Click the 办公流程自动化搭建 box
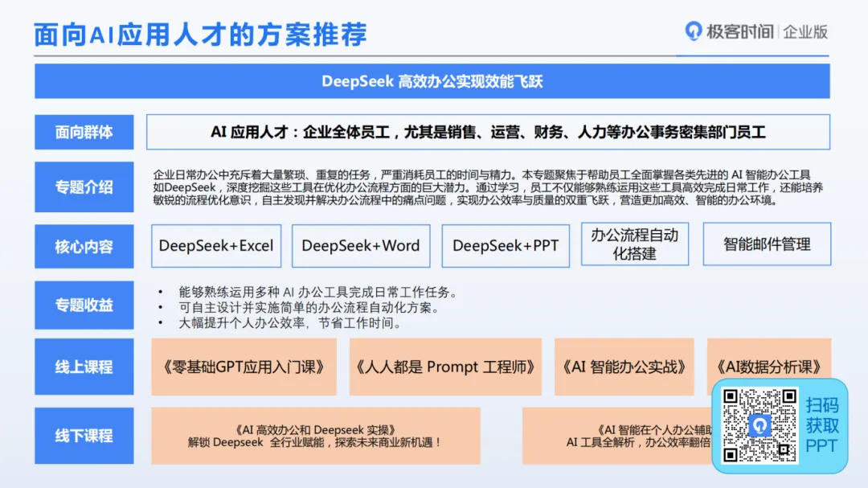 pyautogui.click(x=634, y=244)
